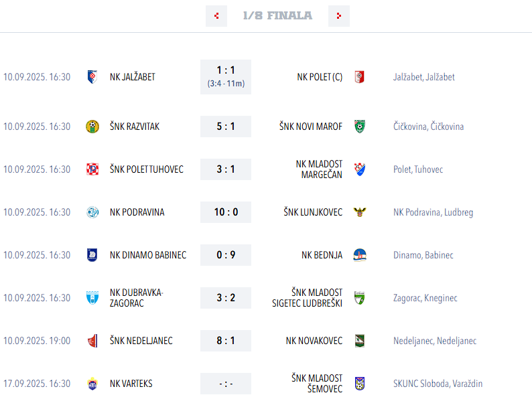
Task: Open the 0 : 9 match result
Action: (x=226, y=255)
